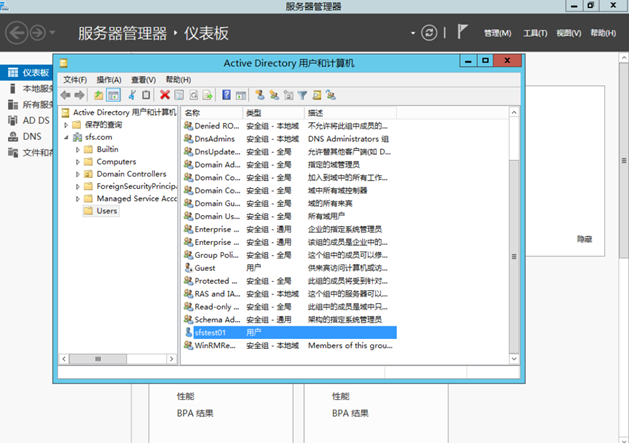
Task: Expand Managed Service Accounts container
Action: point(78,199)
